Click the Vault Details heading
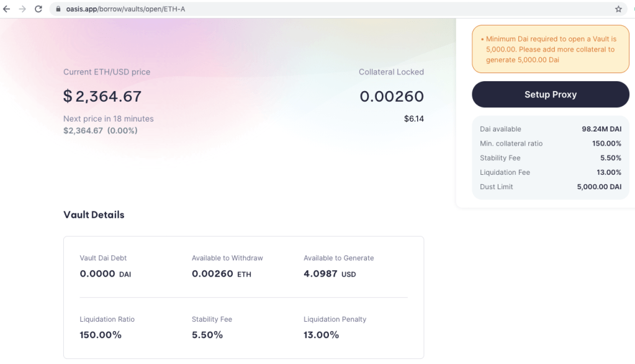This screenshot has height=364, width=635. coord(94,215)
